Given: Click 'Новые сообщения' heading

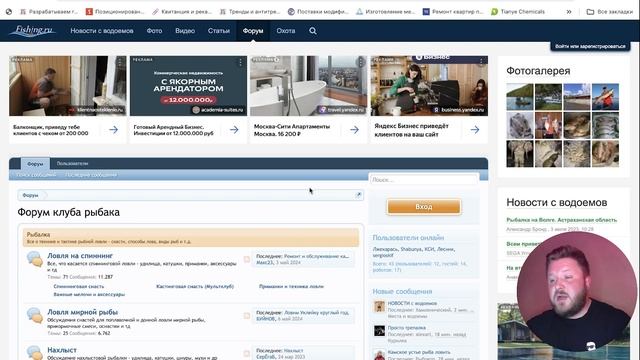Looking at the screenshot, I should [402, 291].
